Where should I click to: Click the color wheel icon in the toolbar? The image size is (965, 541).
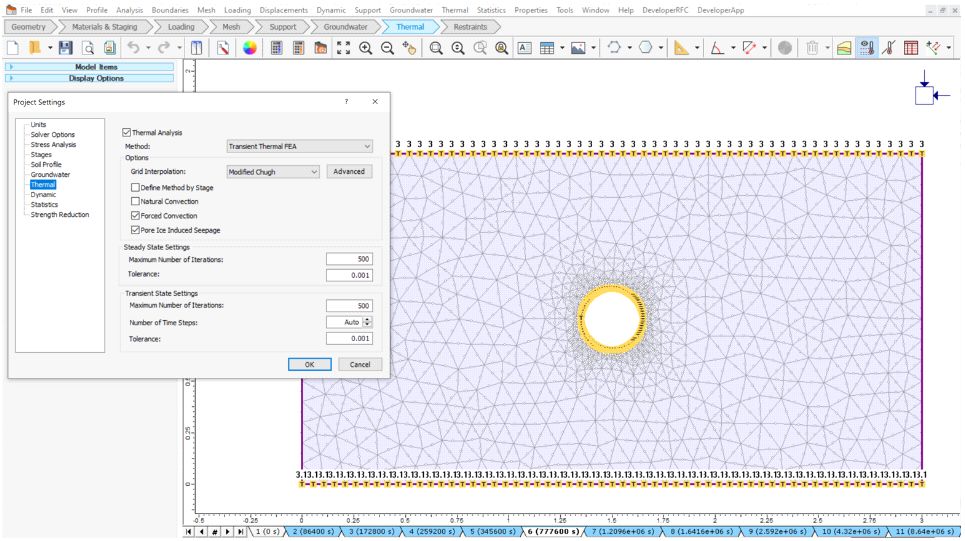[x=249, y=48]
